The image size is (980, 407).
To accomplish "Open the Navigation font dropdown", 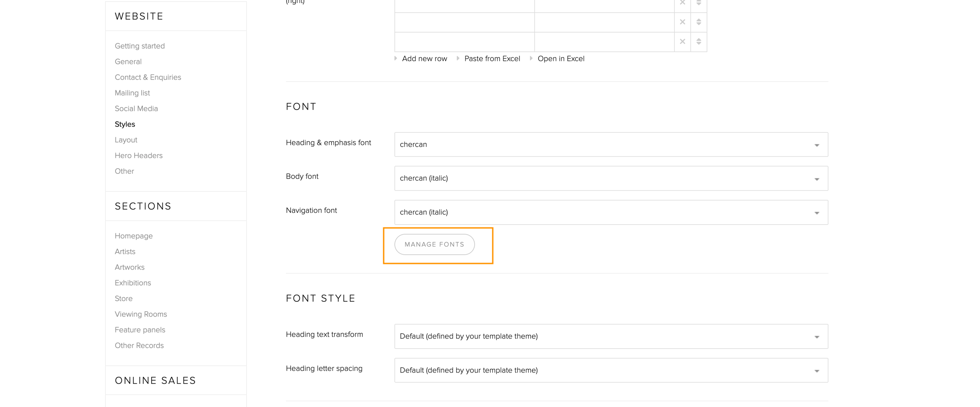I will point(611,212).
